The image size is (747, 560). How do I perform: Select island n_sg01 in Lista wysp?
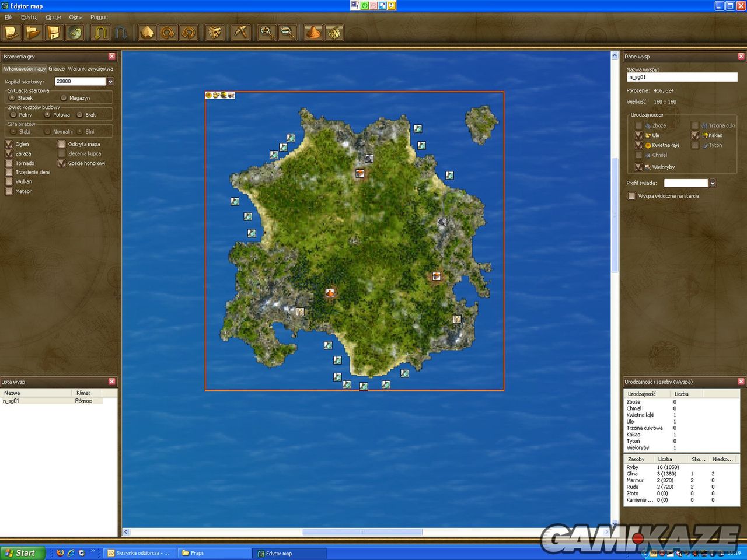coord(51,401)
